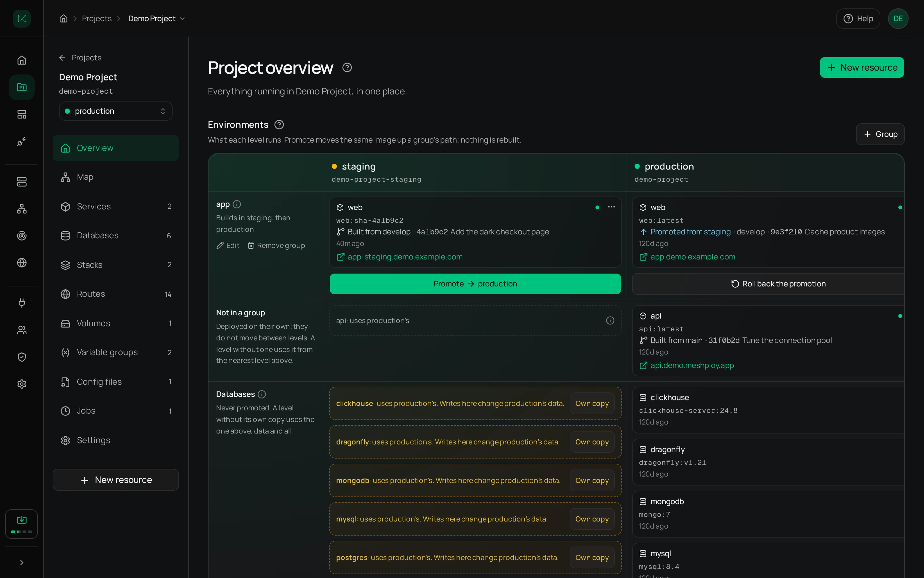Viewport: 924px width, 578px height.
Task: Open the rail shield security icon
Action: click(22, 357)
